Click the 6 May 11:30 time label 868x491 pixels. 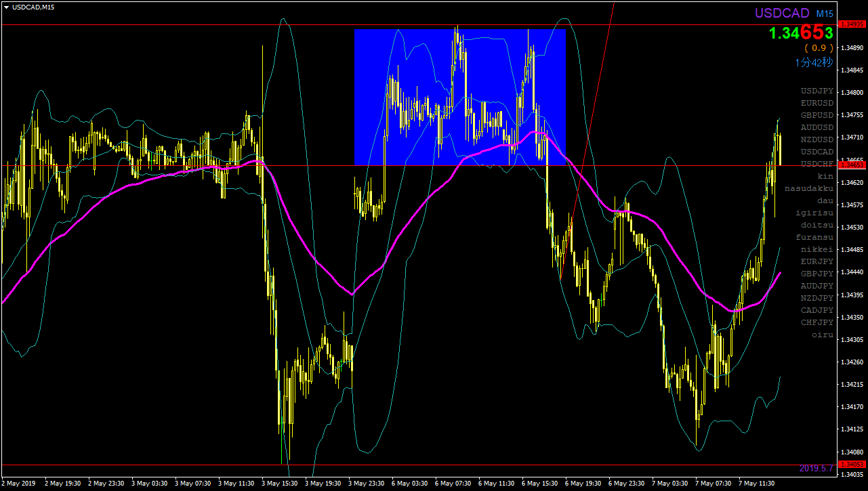point(497,484)
